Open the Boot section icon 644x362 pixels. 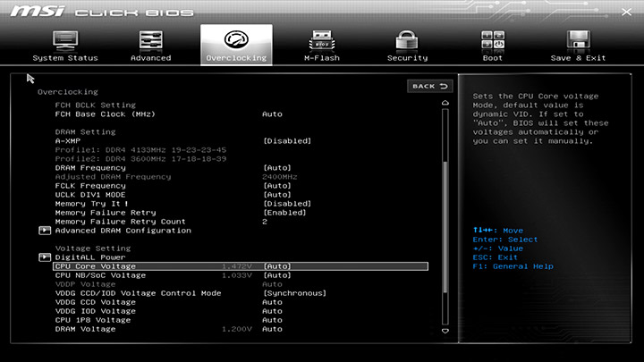[x=493, y=41]
